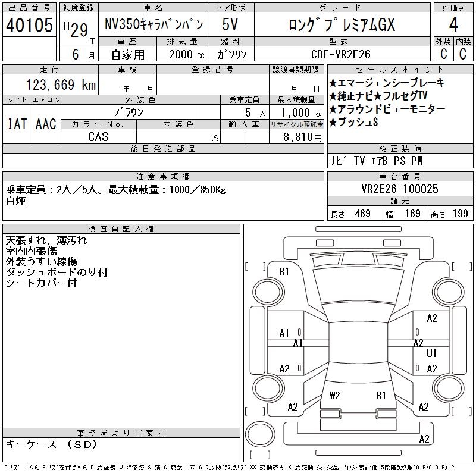Screen dimensions: 476x476
Task: Select the 注意事項欄 header
Action: pos(163,177)
